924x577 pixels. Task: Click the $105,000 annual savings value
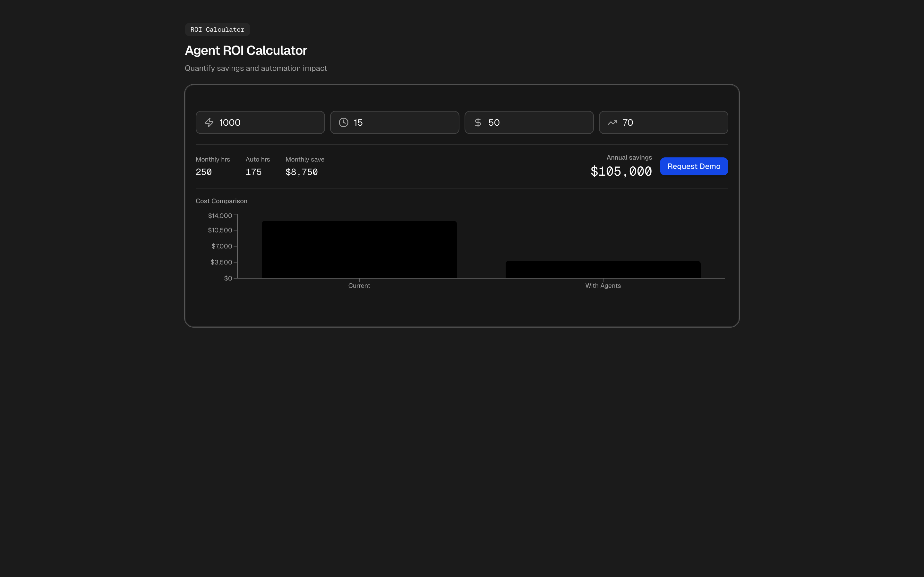[621, 171]
